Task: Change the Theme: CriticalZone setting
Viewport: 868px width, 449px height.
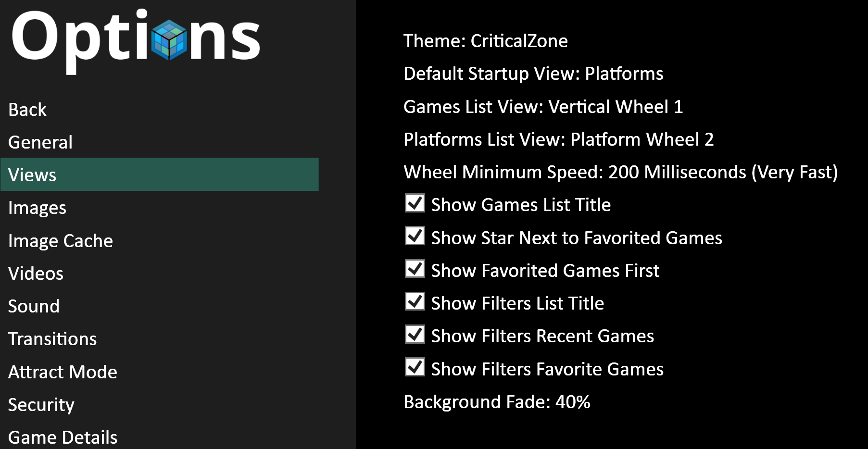Action: [486, 41]
